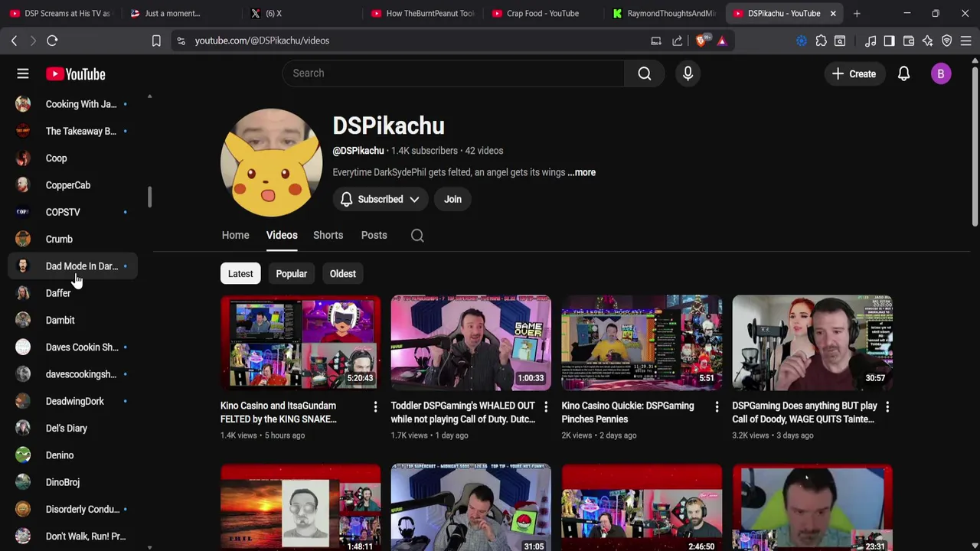Screen dimensions: 980x551
Task: Play the 1:00:33 video thumbnail
Action: pos(471,343)
